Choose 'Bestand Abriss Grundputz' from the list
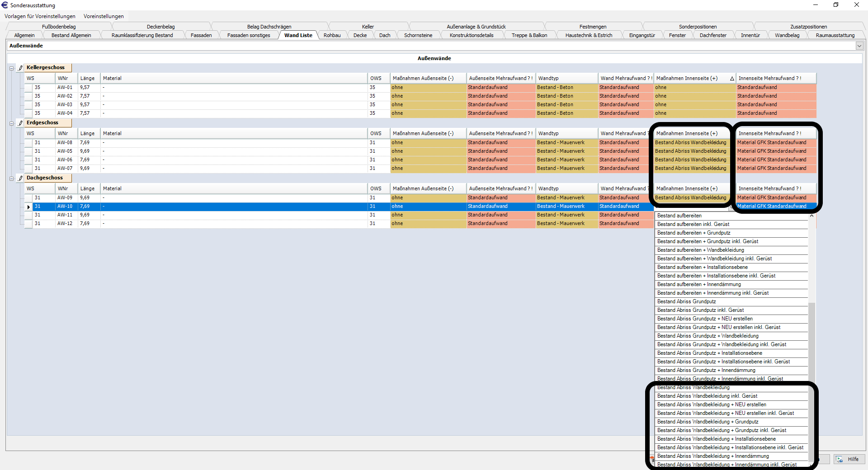 pyautogui.click(x=686, y=301)
